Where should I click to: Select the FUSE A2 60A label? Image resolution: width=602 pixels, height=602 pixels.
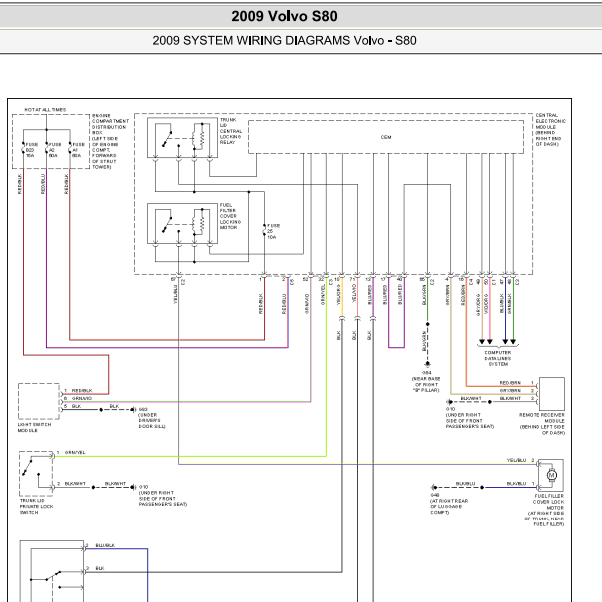(55, 150)
